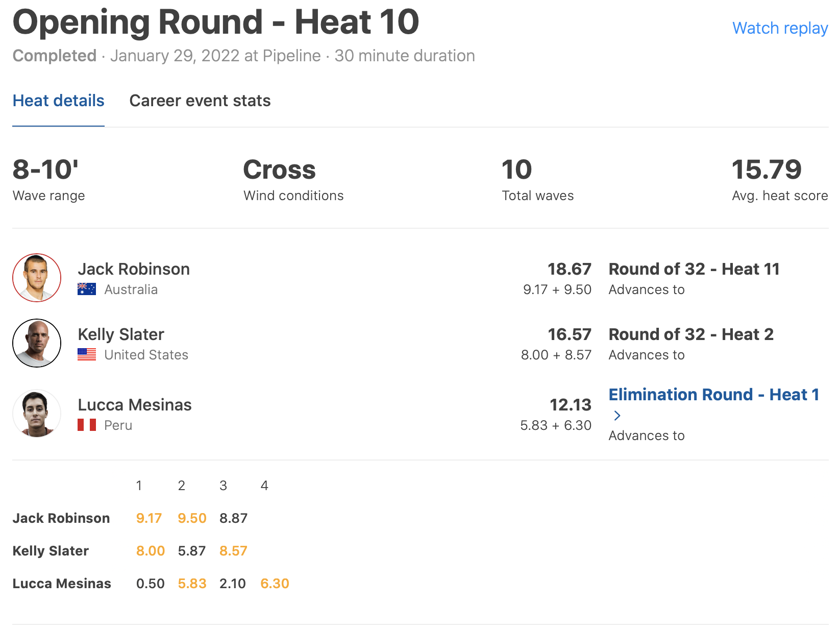This screenshot has height=629, width=840.
Task: Click Lucca Mesinas's profile photo
Action: click(x=37, y=414)
